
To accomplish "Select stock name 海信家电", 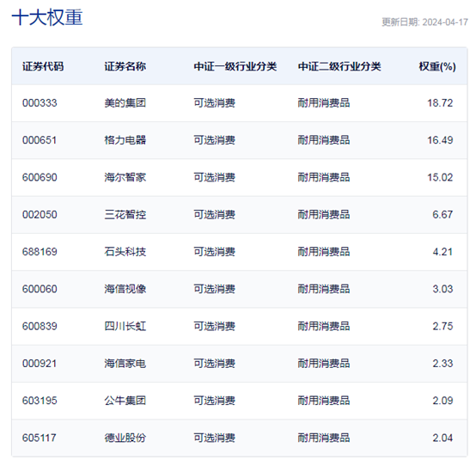I will [125, 364].
